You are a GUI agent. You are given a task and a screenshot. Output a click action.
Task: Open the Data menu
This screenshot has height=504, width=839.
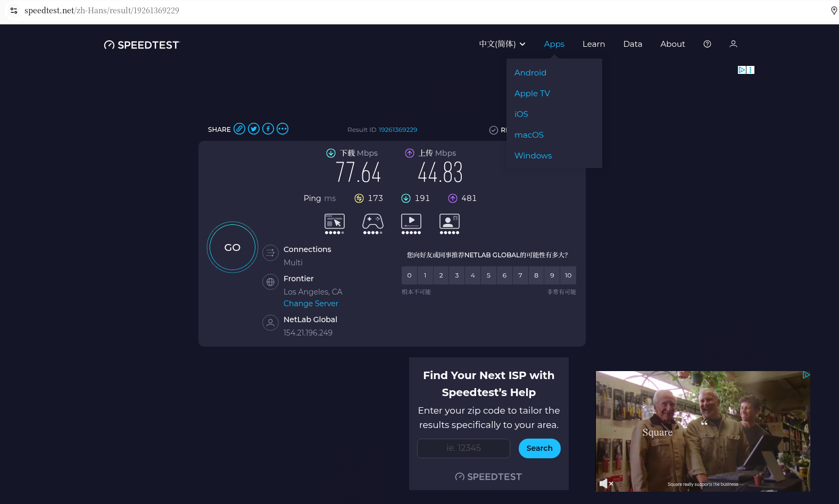[x=633, y=44]
